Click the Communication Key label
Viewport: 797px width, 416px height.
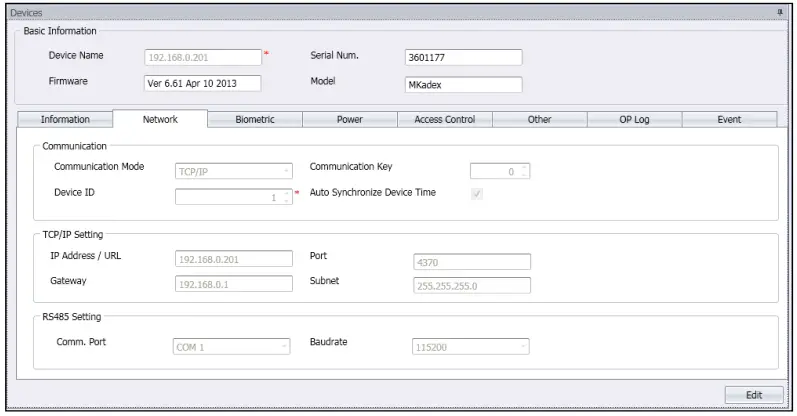click(351, 167)
